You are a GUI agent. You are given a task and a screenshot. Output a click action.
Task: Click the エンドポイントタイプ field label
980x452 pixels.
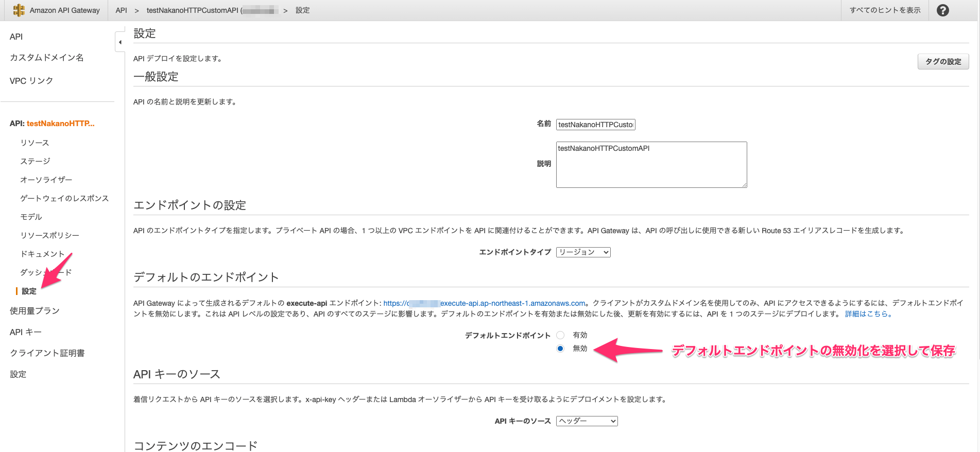(x=515, y=252)
